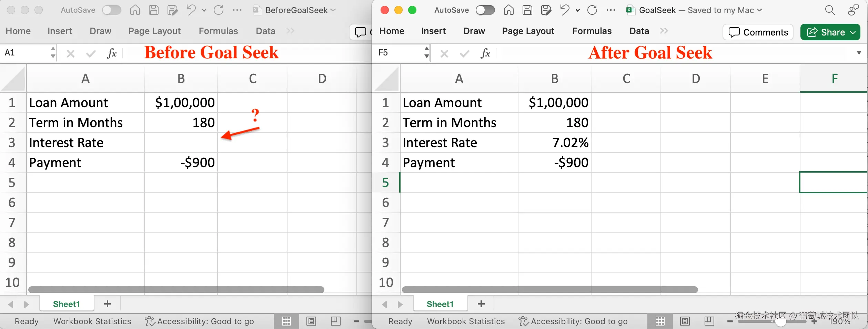Open the Insert tab in BeforeGoalSeek window

(x=60, y=31)
